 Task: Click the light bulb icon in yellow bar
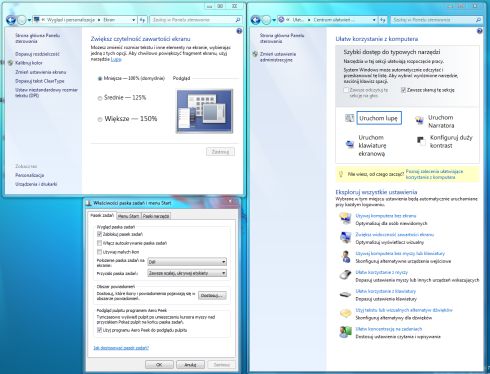point(341,174)
